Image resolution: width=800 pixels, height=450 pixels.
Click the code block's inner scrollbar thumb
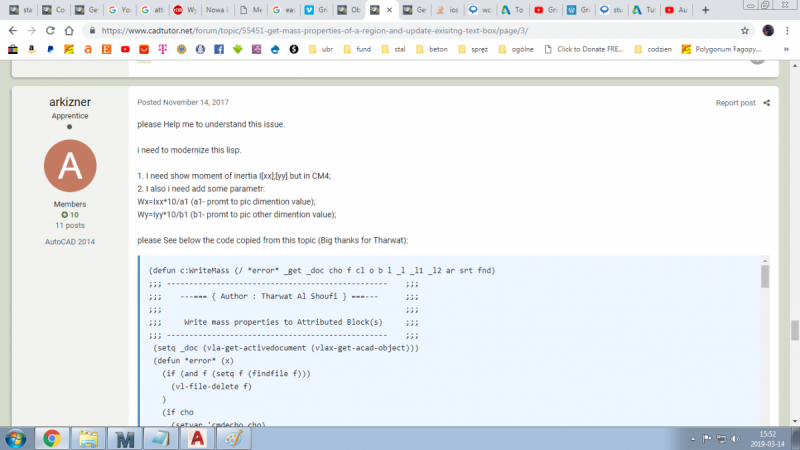(x=765, y=277)
